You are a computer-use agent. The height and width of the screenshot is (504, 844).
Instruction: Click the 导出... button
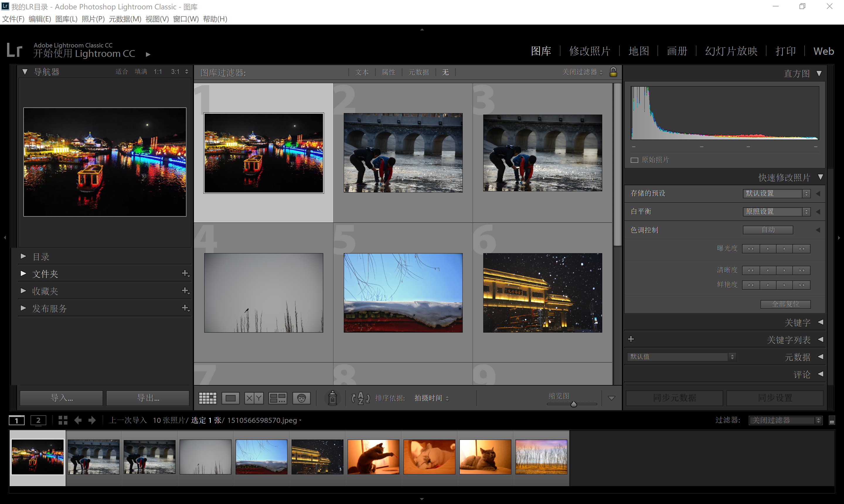point(148,398)
